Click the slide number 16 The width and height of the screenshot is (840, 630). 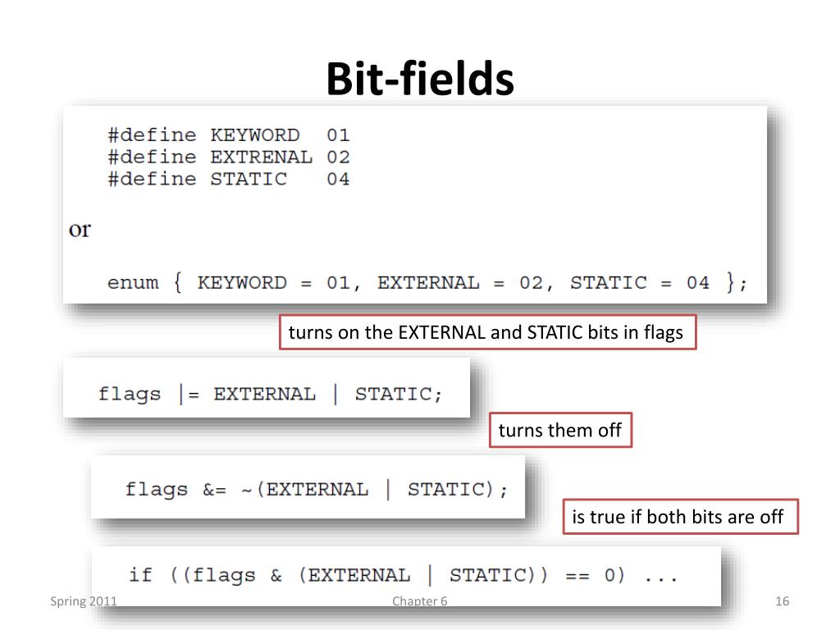tap(782, 601)
